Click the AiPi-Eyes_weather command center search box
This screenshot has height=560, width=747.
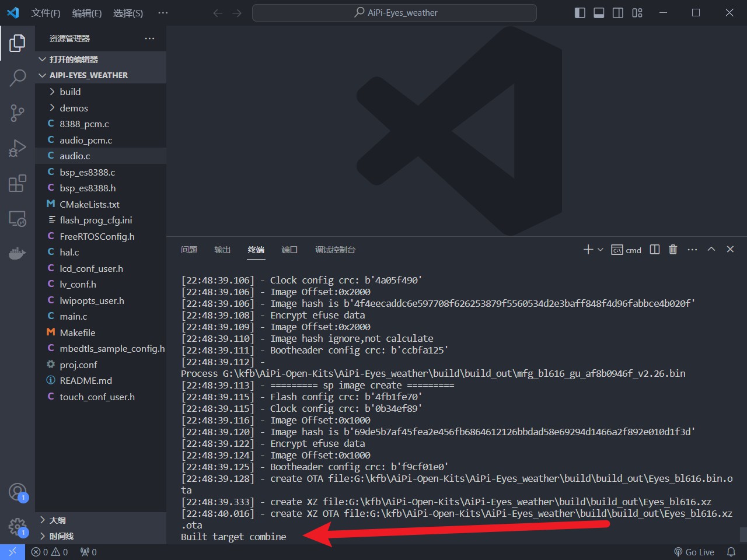point(395,13)
